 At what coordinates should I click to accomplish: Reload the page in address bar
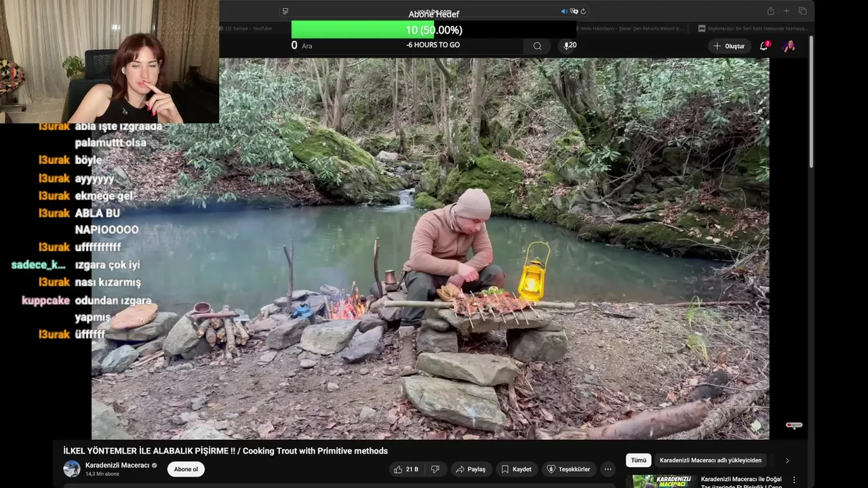pos(583,11)
